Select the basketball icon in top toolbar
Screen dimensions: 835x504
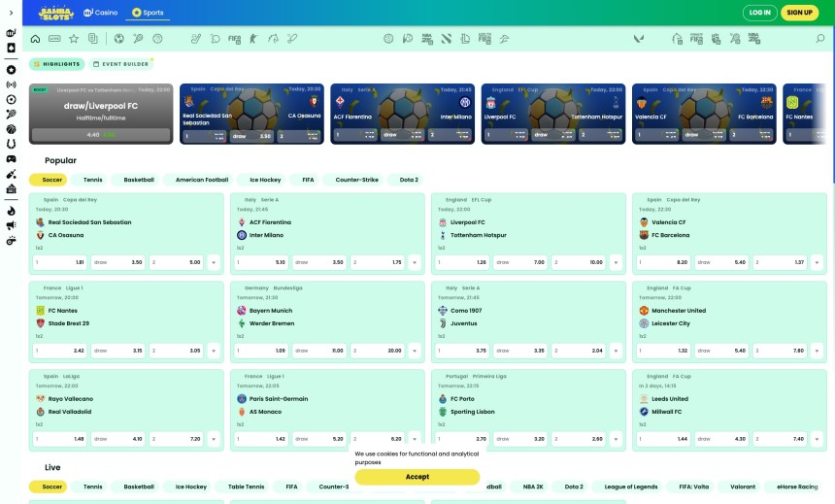tap(157, 39)
